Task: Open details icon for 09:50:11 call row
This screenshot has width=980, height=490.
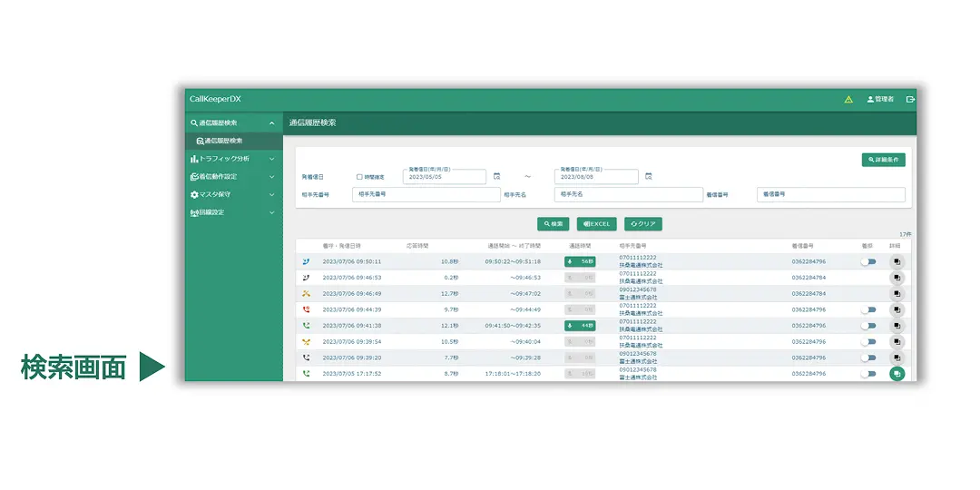Action: pos(897,261)
